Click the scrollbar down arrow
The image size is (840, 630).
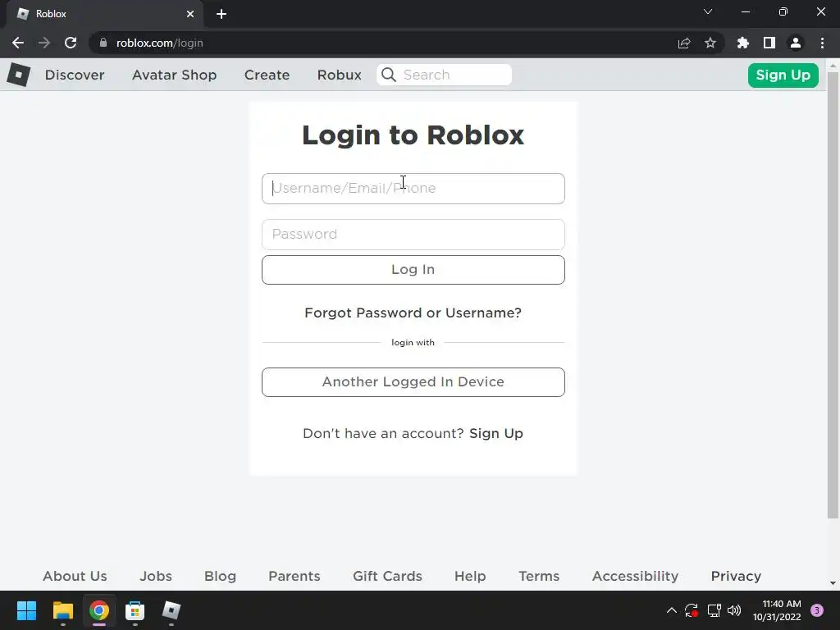[x=833, y=583]
